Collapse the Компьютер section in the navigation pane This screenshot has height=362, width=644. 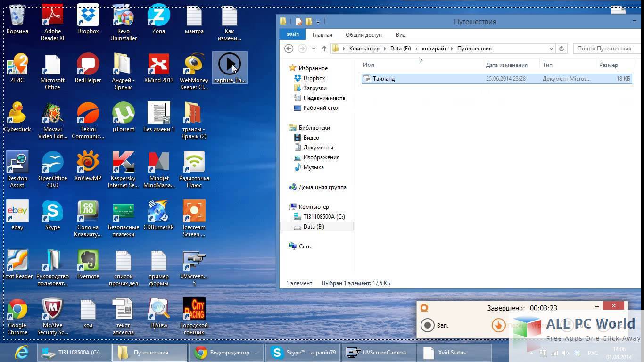pos(289,206)
